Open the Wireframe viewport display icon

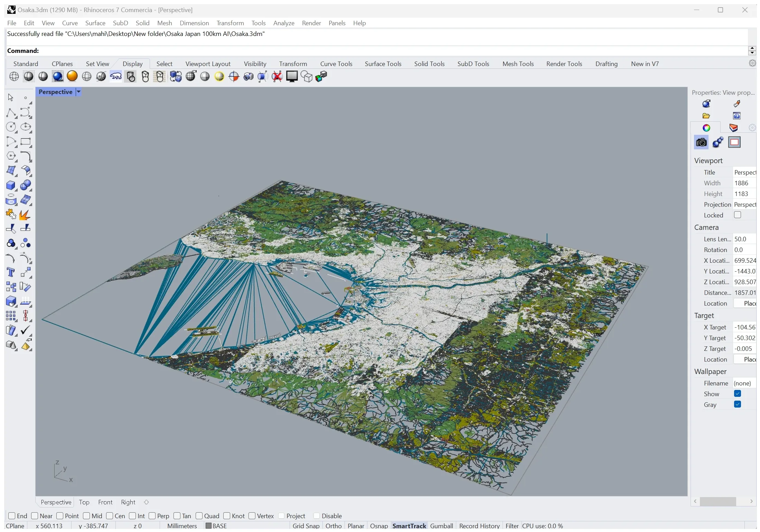[13, 76]
